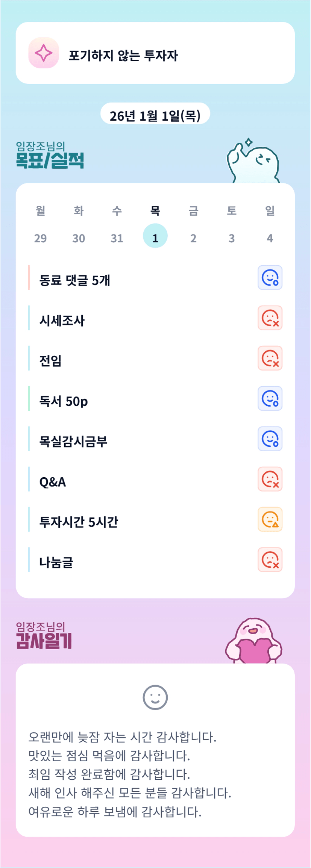Click the gray smiley in gratitude diary
Image resolution: width=311 pixels, height=868 pixels.
pyautogui.click(x=155, y=697)
